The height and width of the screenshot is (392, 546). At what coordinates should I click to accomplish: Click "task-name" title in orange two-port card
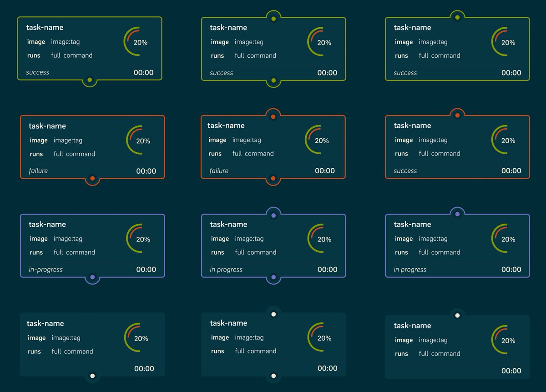[226, 126]
